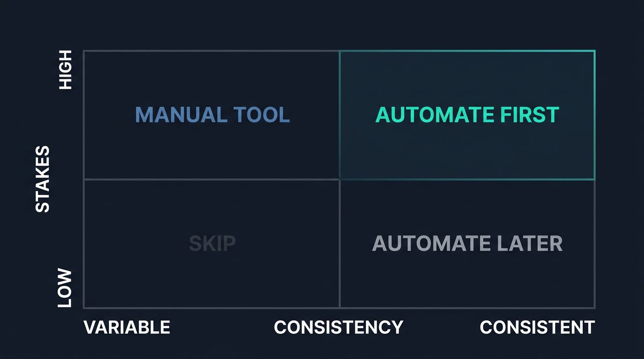Click the word TOOL in blue label
This screenshot has height=359, width=644.
(x=261, y=115)
